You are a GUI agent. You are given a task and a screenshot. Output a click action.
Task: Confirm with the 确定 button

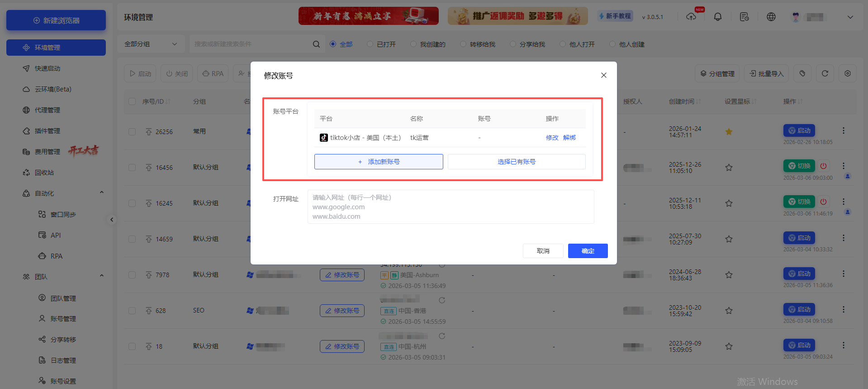(x=588, y=251)
